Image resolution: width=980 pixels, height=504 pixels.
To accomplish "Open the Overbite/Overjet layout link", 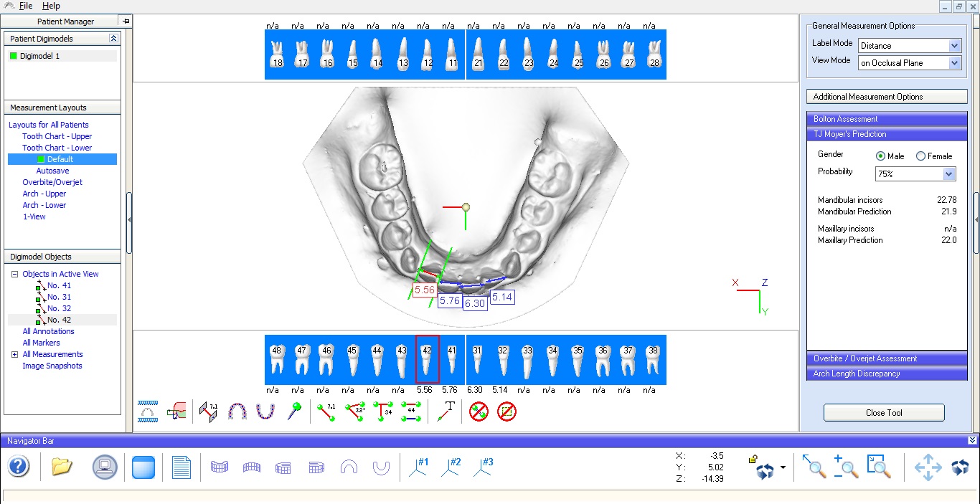I will coord(52,182).
